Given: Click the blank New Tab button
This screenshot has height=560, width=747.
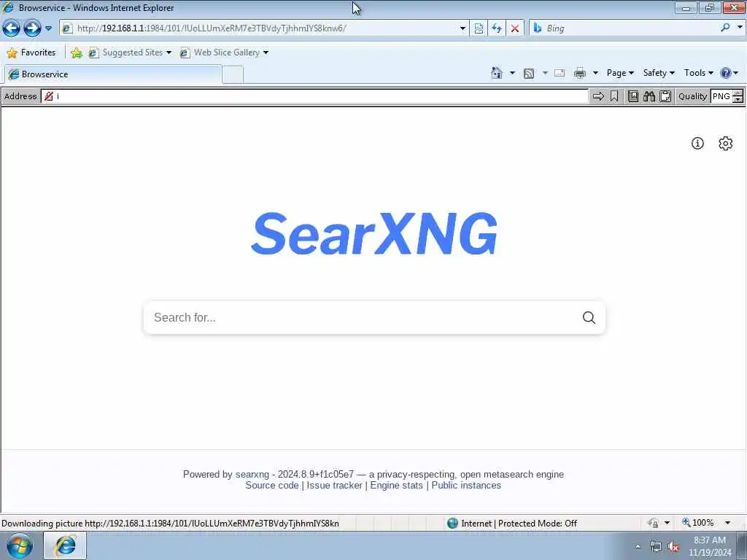Looking at the screenshot, I should click(x=233, y=75).
